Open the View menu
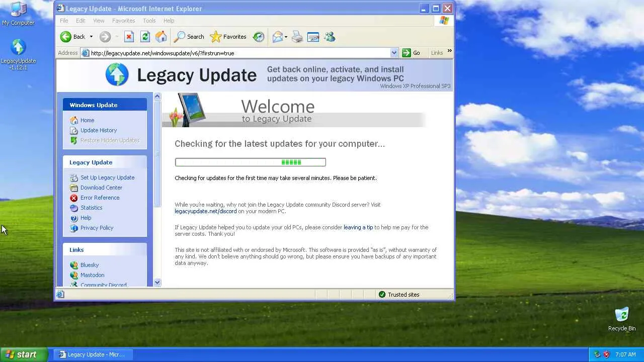Screen dimensions: 644x362 click(x=99, y=21)
